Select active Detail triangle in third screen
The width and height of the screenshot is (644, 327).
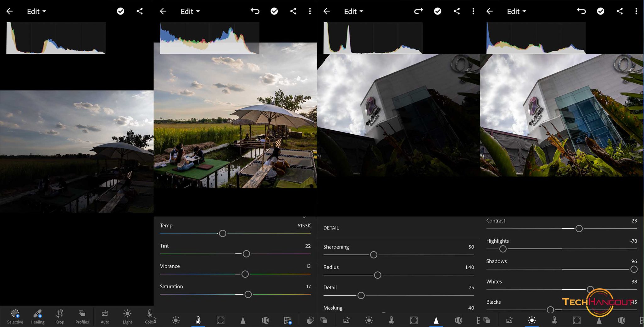click(x=436, y=320)
